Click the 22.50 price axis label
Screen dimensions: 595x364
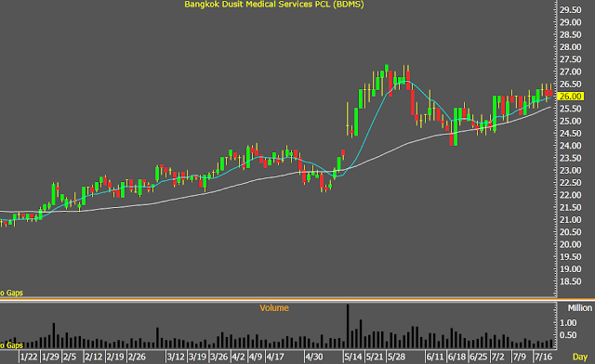click(x=570, y=183)
